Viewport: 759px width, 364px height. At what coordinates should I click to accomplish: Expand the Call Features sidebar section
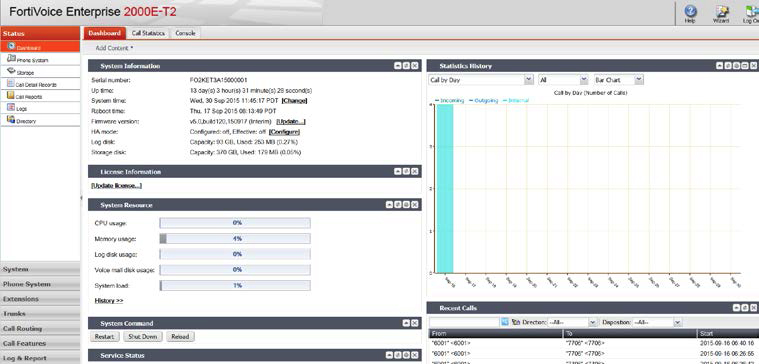40,343
